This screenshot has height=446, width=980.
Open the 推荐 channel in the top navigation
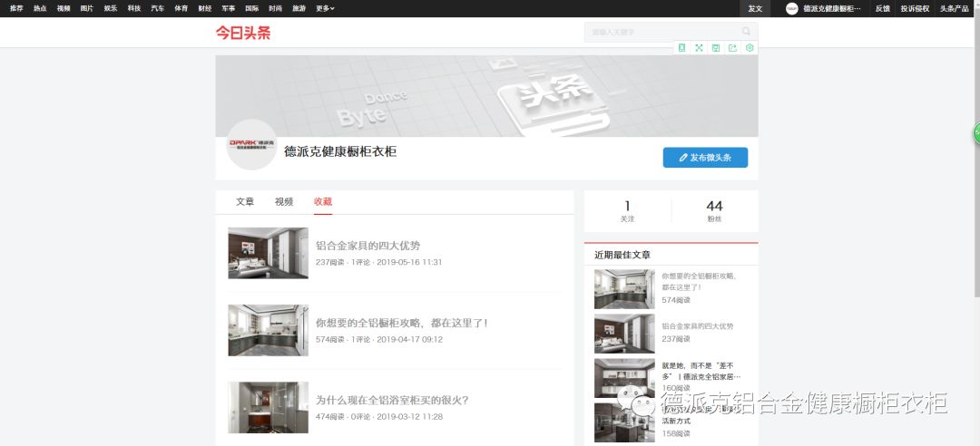(16, 9)
